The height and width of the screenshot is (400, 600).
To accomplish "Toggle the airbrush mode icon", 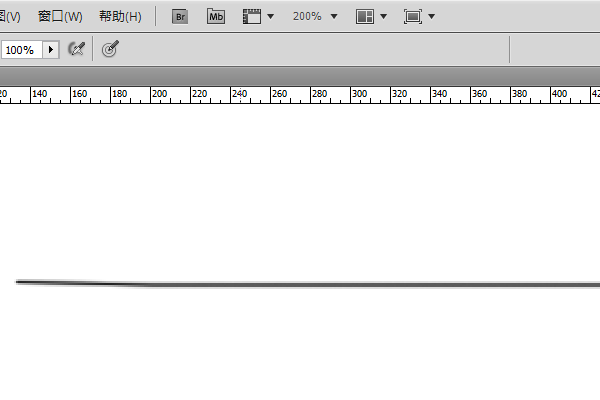I will 76,49.
